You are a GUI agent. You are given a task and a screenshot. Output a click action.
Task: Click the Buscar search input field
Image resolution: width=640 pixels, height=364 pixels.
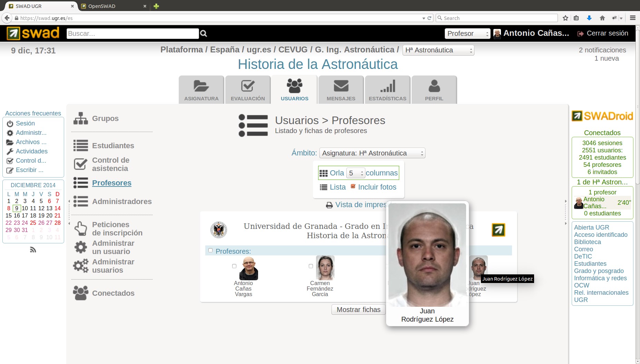coord(132,33)
